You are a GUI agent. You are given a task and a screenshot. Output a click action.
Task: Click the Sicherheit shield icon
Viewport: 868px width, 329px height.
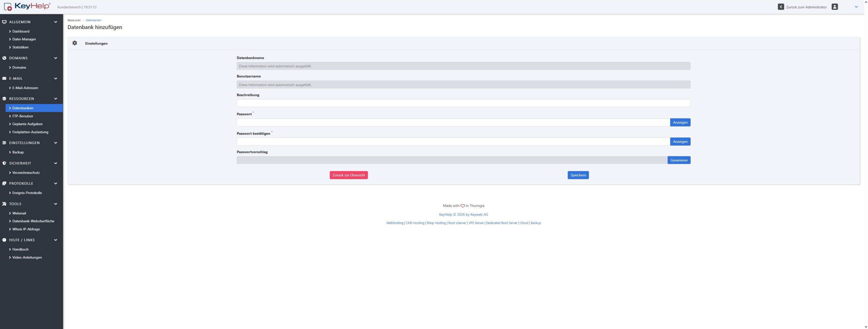(4, 163)
